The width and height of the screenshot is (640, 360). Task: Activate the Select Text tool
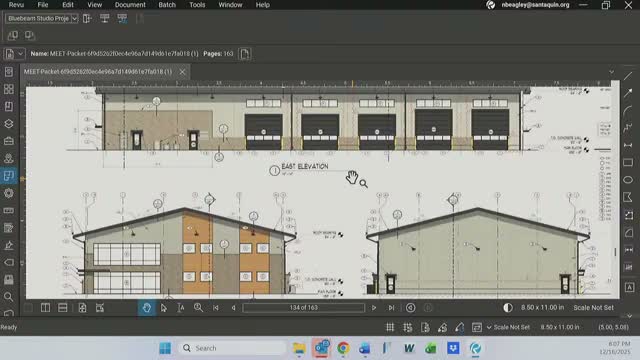point(181,308)
